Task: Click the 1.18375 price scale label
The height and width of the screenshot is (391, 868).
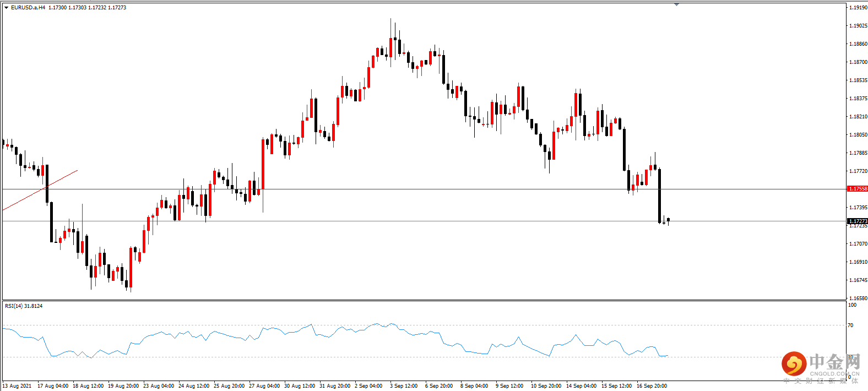Action: click(x=858, y=99)
